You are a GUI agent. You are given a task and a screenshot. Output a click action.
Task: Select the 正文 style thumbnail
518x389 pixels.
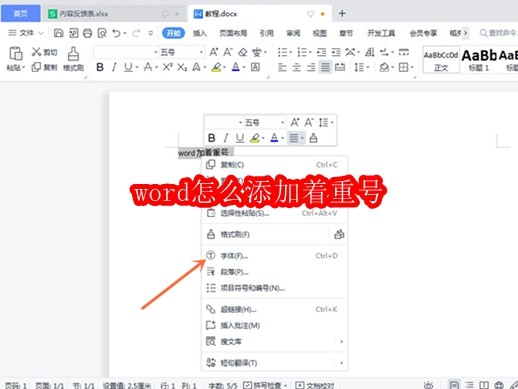tap(441, 60)
